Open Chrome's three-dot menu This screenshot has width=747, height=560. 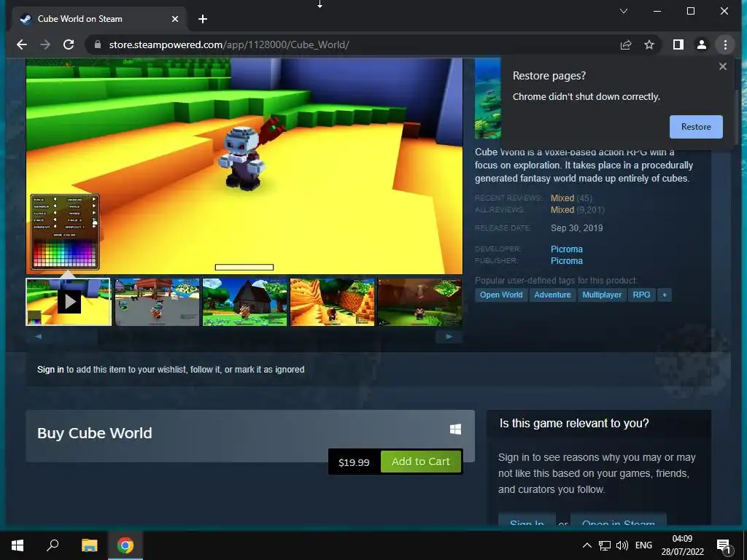pos(725,44)
